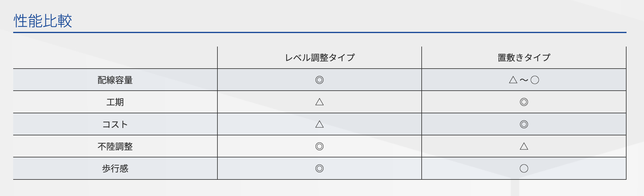Click the empty top-left table header cell
Viewport: 644px width, 196px height.
115,58
